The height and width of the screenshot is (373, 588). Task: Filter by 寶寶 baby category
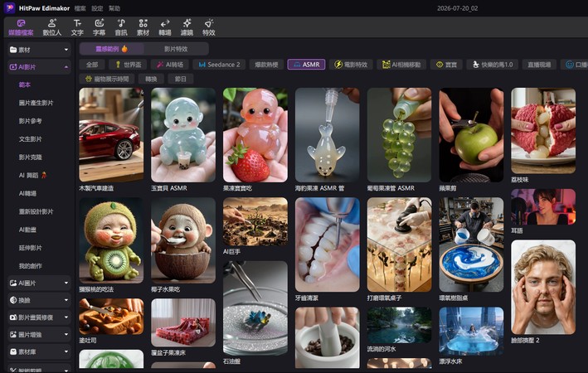click(446, 65)
